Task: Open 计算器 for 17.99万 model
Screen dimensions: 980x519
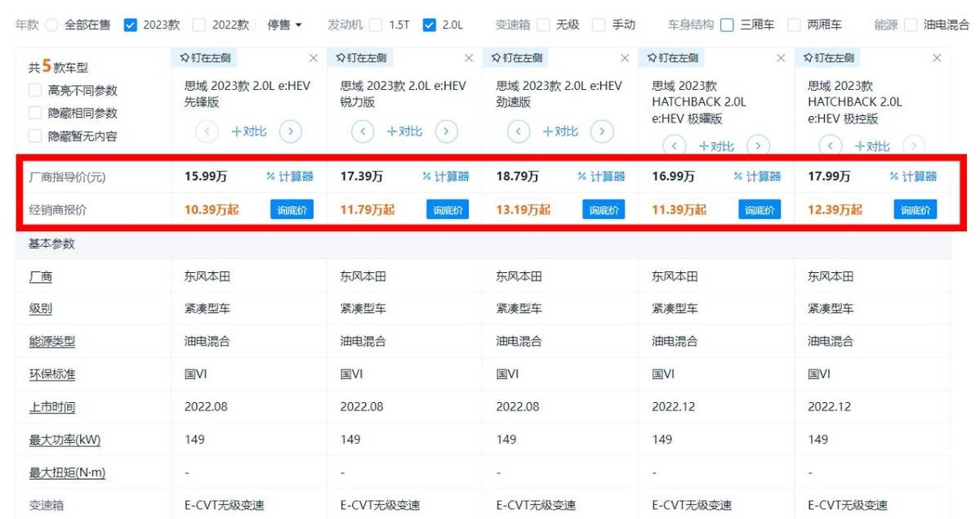Action: tap(914, 177)
